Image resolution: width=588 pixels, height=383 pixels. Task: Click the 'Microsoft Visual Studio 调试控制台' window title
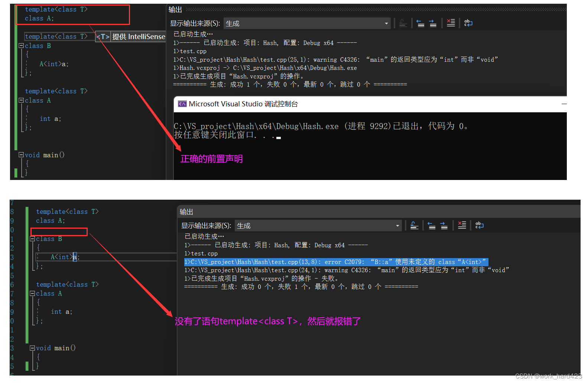click(243, 104)
